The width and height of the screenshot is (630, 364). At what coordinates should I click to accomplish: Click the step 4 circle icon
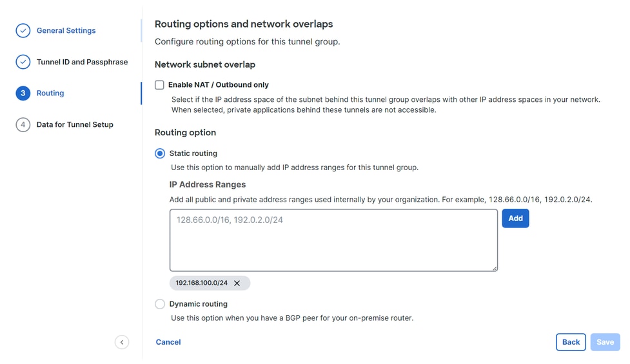point(23,124)
